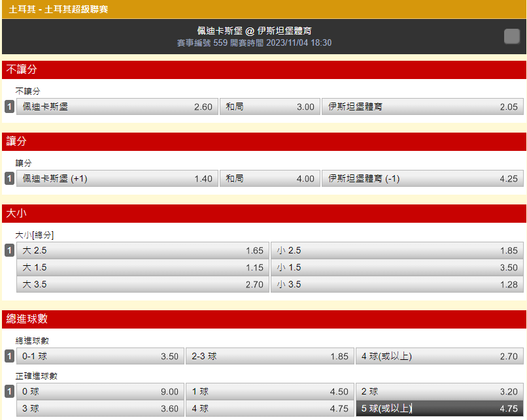Select exact 3 球 at 3.60

pyautogui.click(x=100, y=409)
